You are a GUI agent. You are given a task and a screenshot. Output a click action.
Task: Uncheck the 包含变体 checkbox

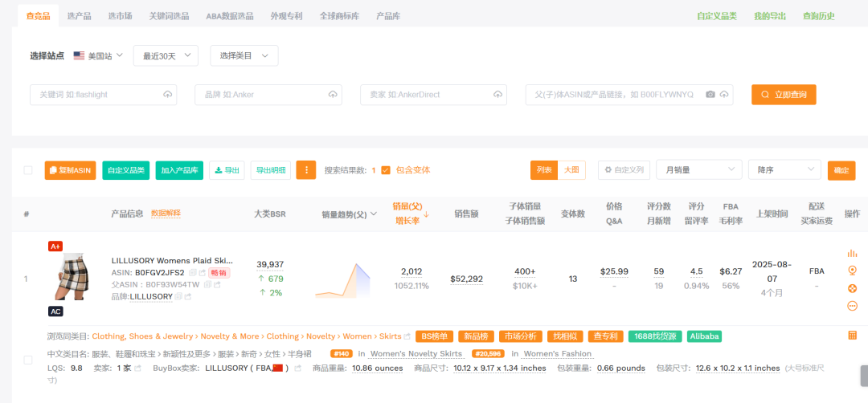point(386,170)
